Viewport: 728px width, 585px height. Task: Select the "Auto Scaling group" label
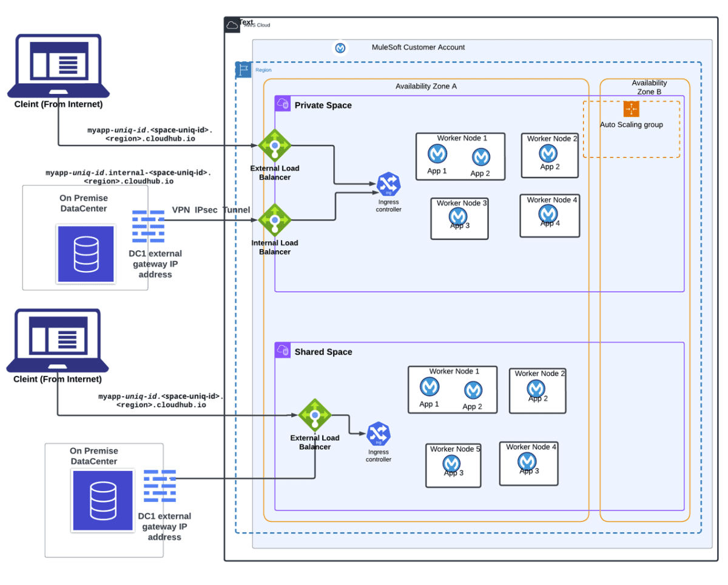pyautogui.click(x=632, y=125)
